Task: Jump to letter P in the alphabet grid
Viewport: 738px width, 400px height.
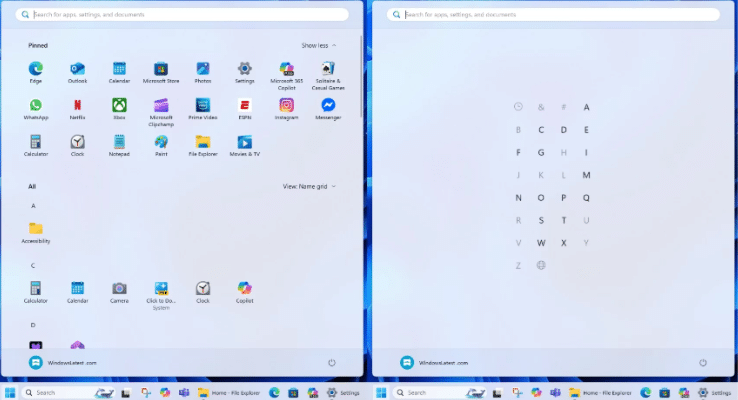Action: click(x=563, y=198)
